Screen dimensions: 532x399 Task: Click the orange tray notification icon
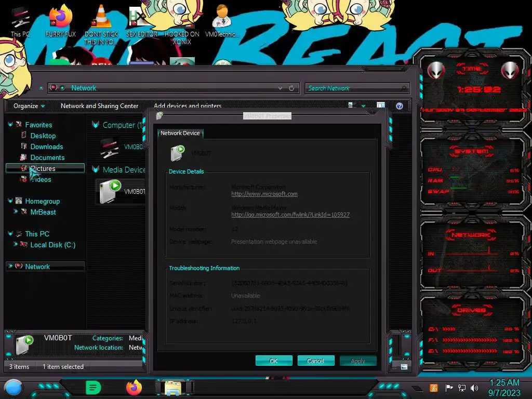[x=434, y=388]
